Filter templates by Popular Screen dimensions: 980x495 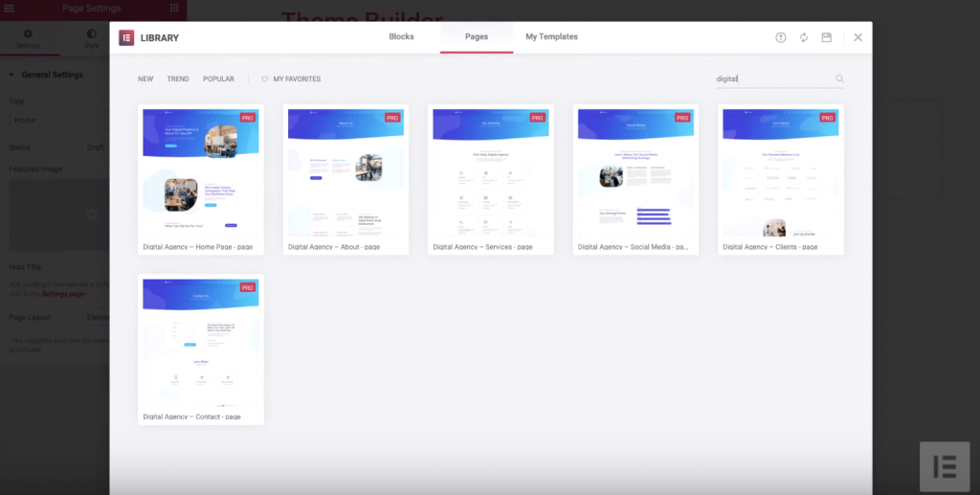tap(218, 79)
